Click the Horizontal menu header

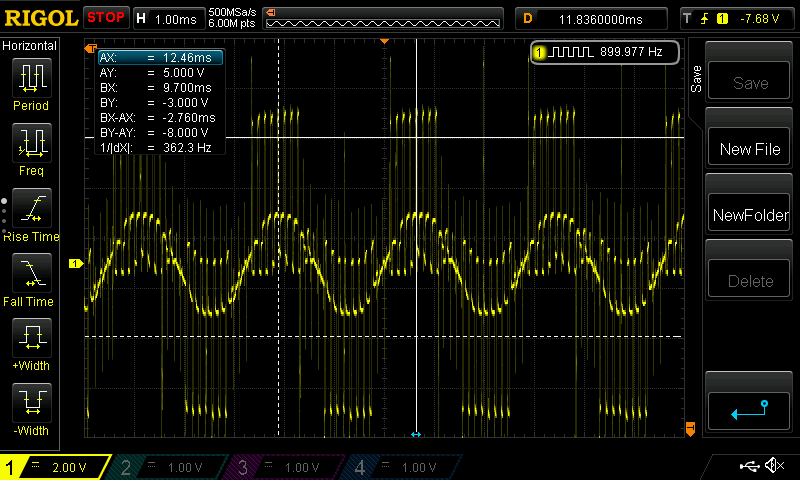[30, 45]
